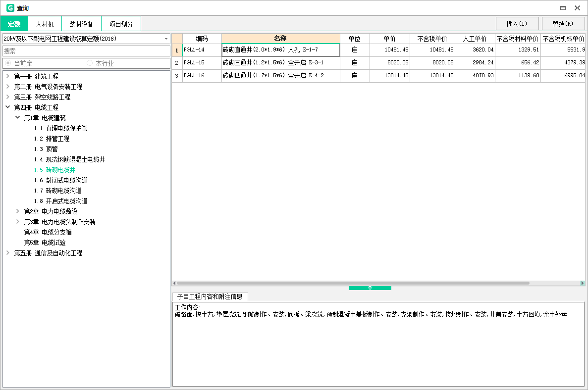The image size is (588, 390).
Task: Click row number 2 header
Action: [177, 62]
